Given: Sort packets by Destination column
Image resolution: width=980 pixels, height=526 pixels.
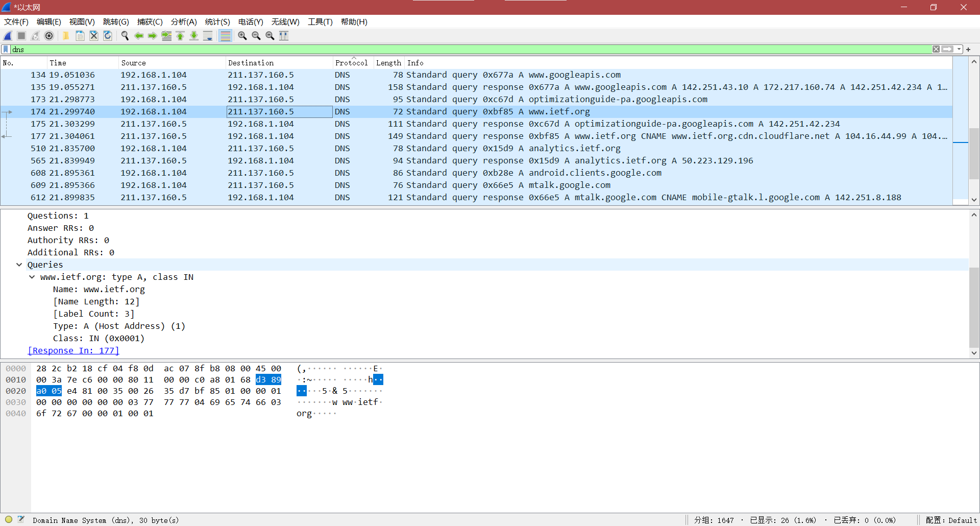Looking at the screenshot, I should tap(279, 63).
